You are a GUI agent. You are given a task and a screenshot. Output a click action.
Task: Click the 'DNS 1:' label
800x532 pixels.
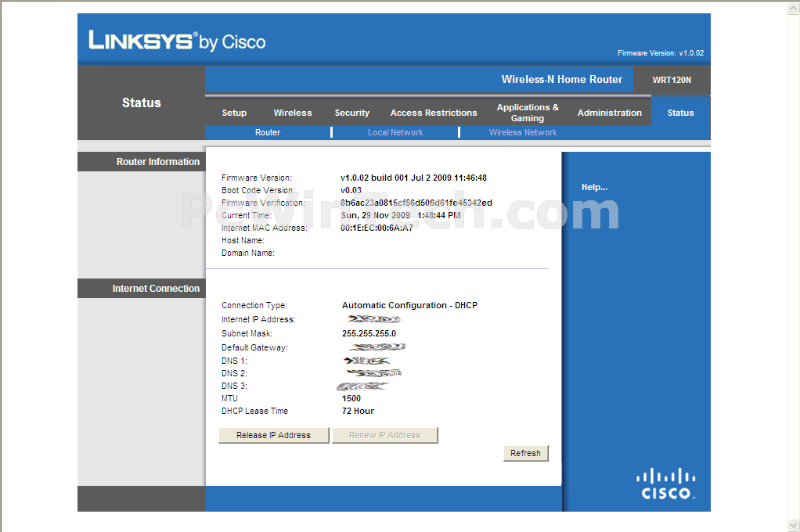234,361
